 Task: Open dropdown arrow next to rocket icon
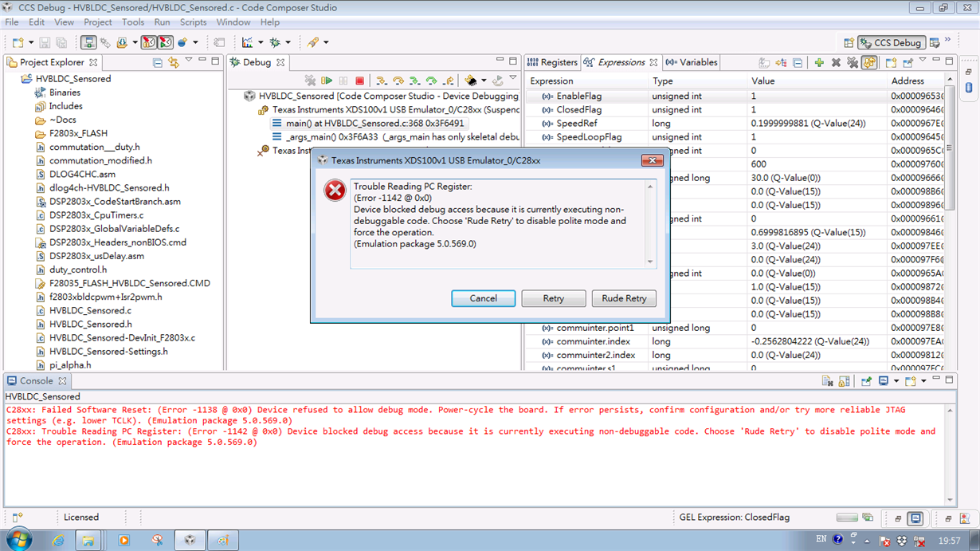click(326, 42)
